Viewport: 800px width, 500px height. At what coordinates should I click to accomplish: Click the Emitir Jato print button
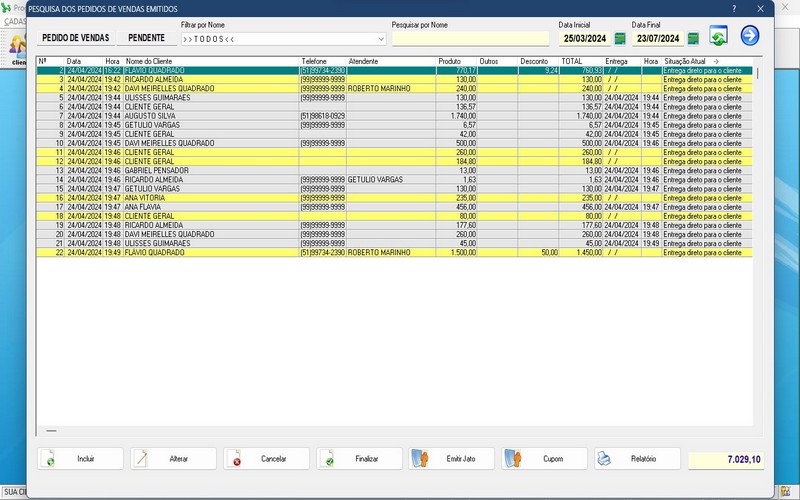[452, 458]
